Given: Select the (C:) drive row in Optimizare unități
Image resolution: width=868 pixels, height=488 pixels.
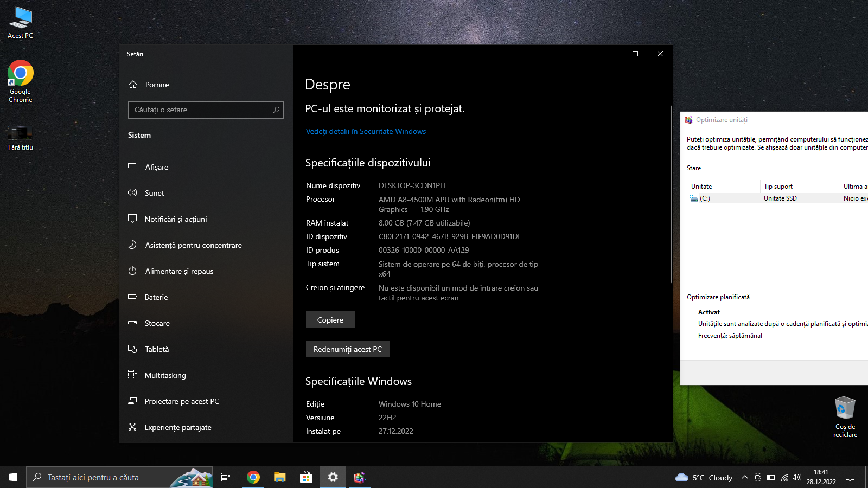Looking at the screenshot, I should (778, 198).
